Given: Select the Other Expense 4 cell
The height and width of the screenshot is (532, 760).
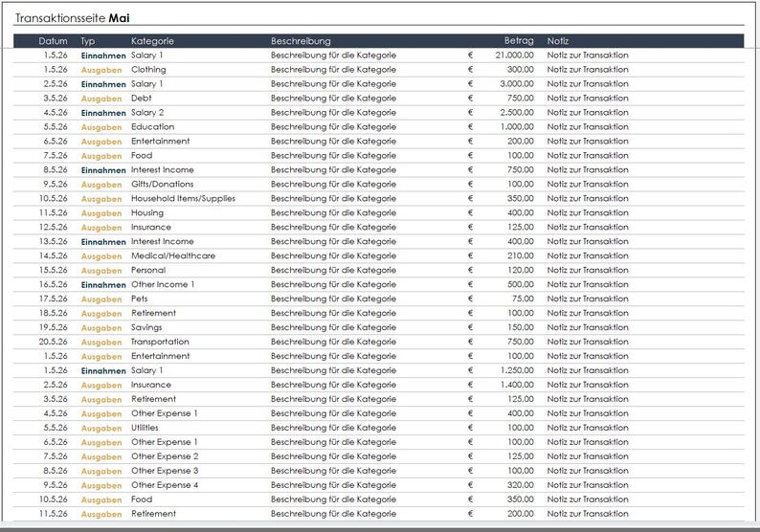Looking at the screenshot, I should click(x=165, y=485).
